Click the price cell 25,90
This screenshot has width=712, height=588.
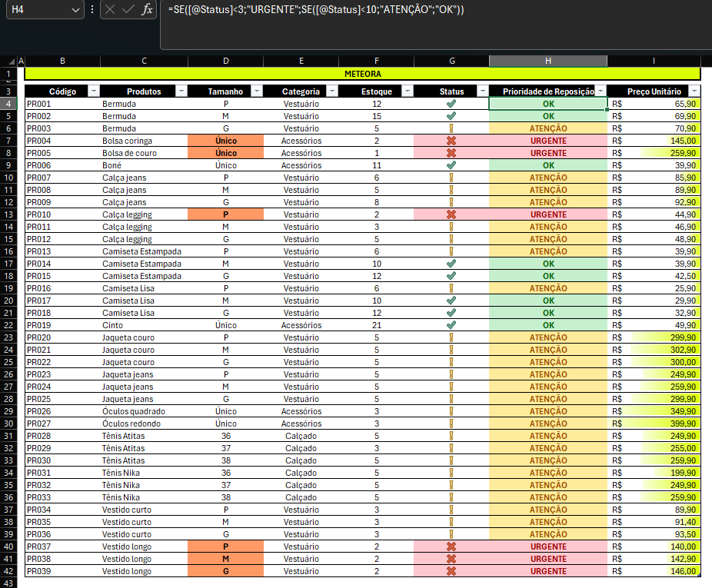coord(654,288)
